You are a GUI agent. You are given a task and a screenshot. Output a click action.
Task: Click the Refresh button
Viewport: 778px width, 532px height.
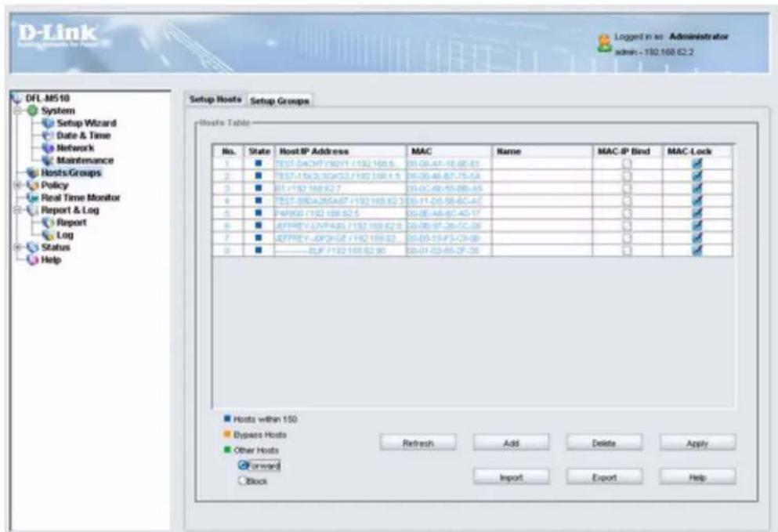(418, 443)
